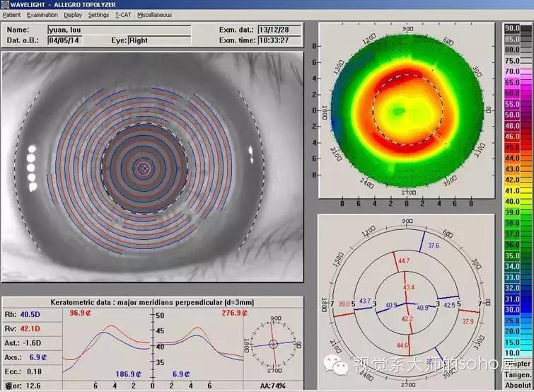Open the Display menu
The height and width of the screenshot is (392, 534).
click(73, 15)
